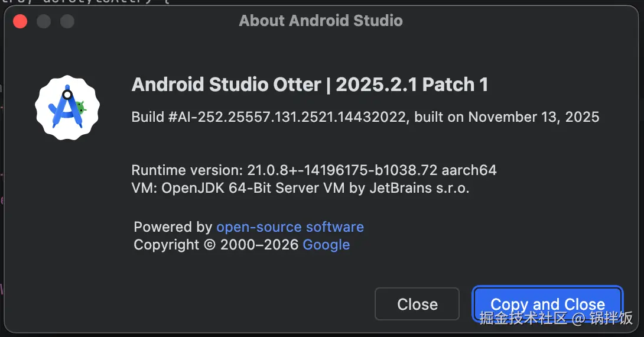The width and height of the screenshot is (644, 337).
Task: Open the open-source software link
Action: coord(290,227)
